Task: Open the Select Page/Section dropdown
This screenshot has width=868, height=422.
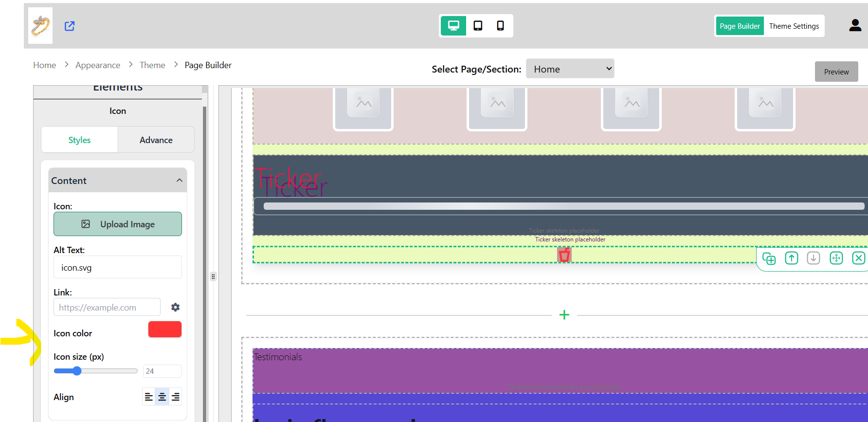Action: coord(570,69)
